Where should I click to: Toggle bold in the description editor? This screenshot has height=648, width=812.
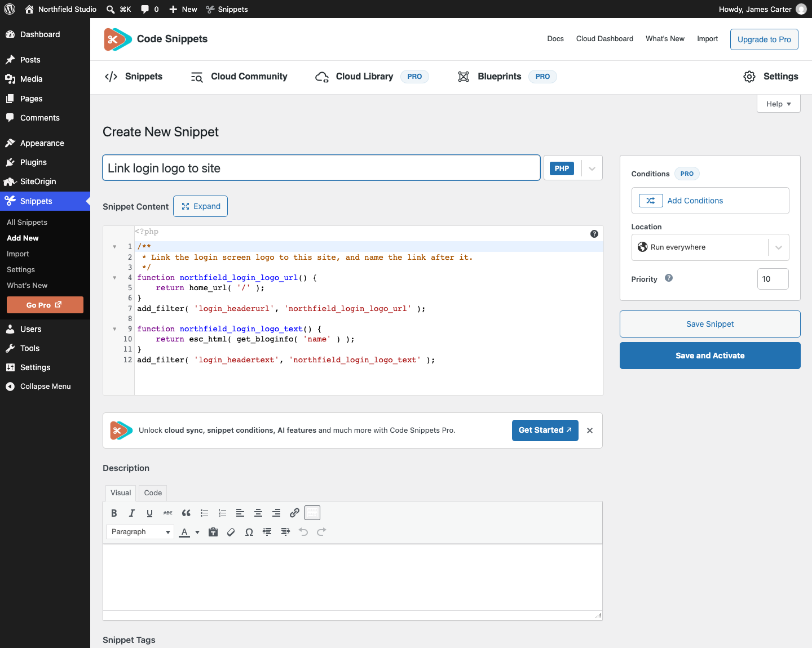114,513
